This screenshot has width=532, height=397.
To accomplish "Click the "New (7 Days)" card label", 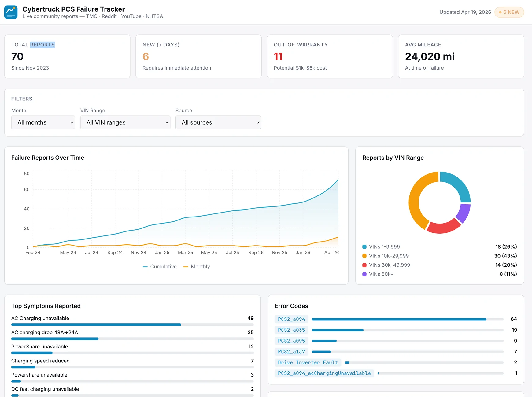I will click(x=161, y=45).
